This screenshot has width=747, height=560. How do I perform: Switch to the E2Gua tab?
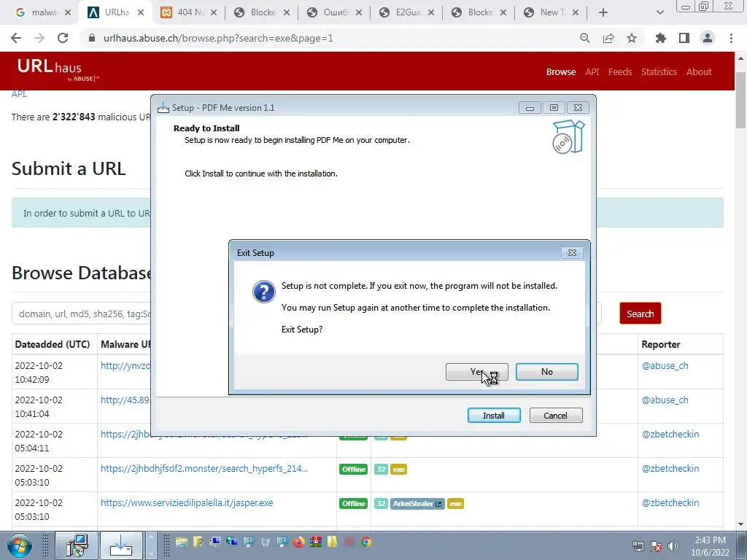coord(406,12)
